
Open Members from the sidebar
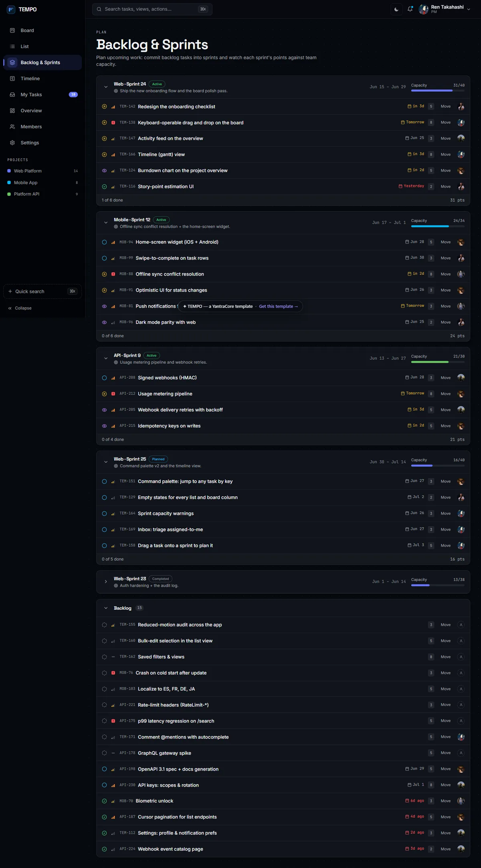42,127
